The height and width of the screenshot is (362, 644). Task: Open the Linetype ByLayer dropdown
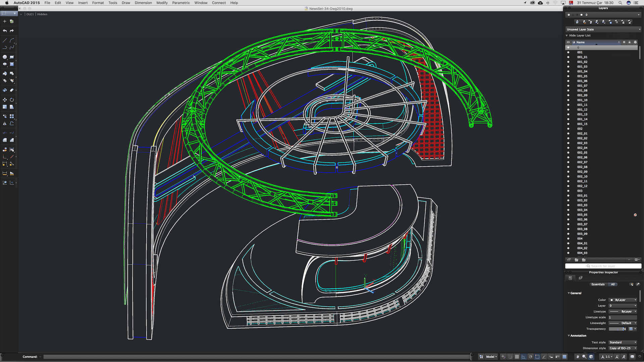click(x=623, y=311)
